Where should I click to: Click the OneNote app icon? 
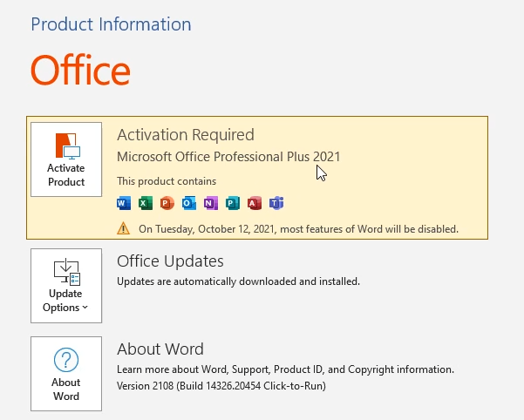(211, 203)
